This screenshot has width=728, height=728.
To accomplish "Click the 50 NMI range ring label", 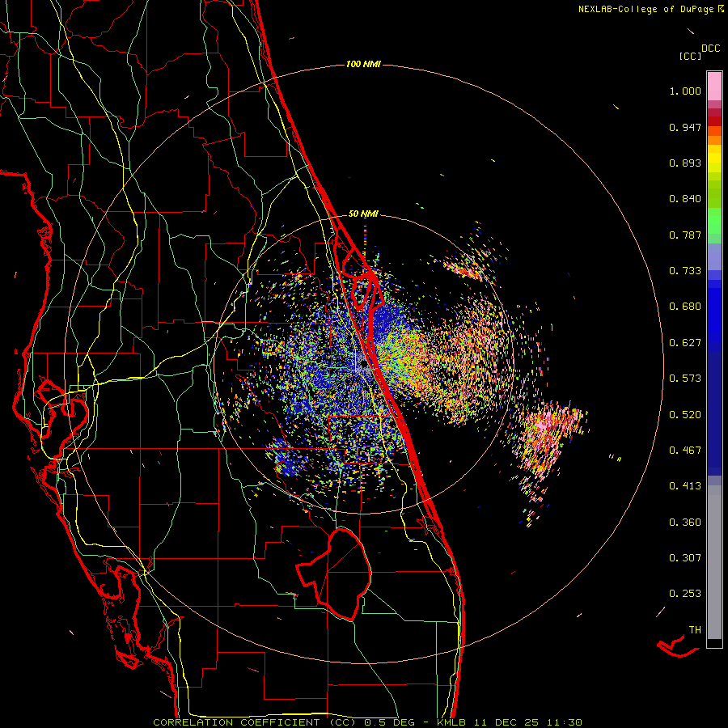I will (x=363, y=214).
